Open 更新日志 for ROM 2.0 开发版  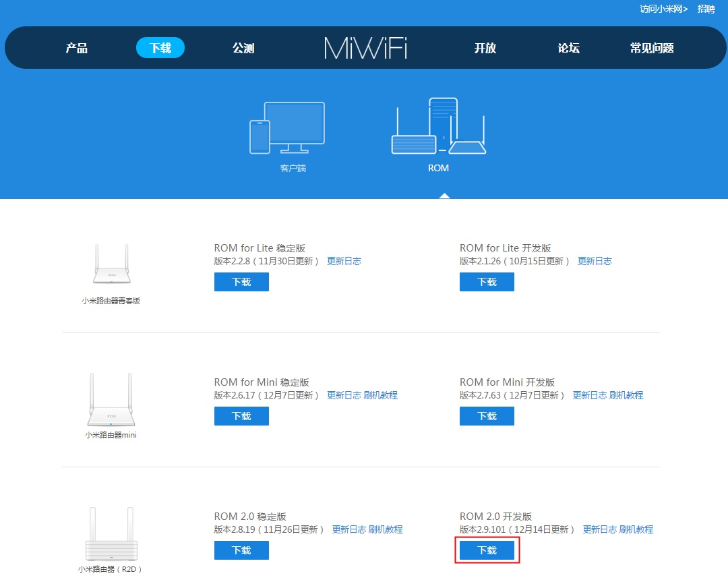(600, 529)
